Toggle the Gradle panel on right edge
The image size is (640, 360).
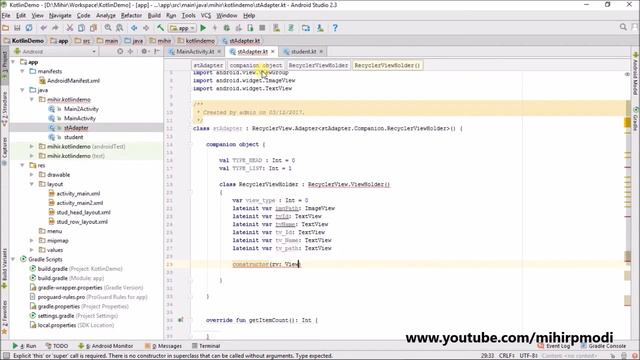tap(636, 118)
